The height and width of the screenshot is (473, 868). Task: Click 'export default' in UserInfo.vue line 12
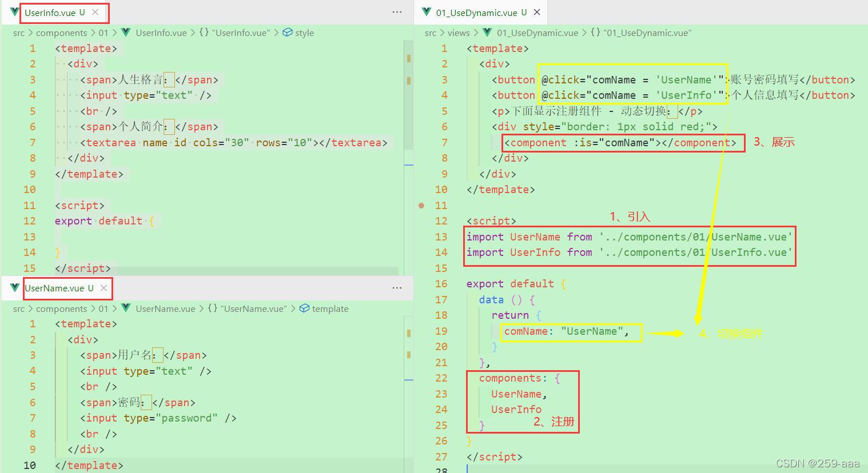point(98,221)
